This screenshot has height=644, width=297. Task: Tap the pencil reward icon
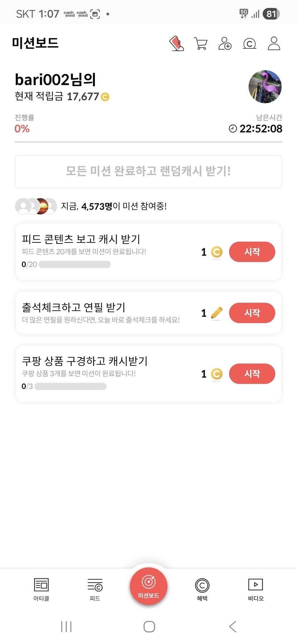tap(216, 313)
